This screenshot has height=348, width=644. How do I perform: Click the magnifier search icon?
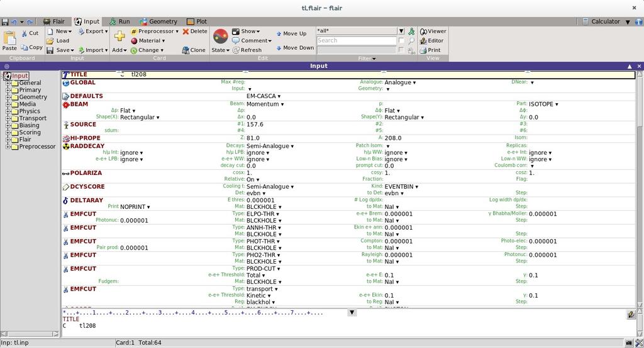coord(411,41)
